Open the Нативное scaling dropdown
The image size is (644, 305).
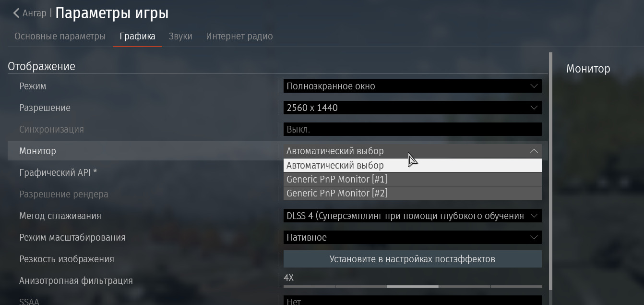(x=413, y=237)
